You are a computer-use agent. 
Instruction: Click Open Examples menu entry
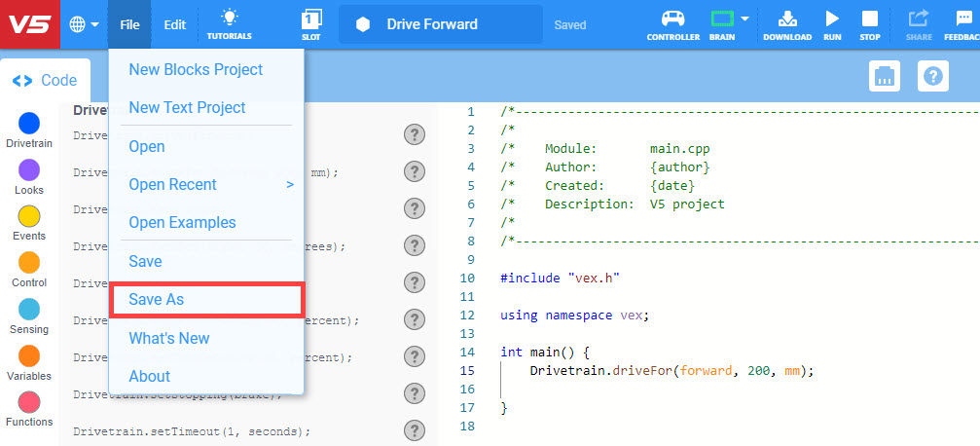coord(182,223)
